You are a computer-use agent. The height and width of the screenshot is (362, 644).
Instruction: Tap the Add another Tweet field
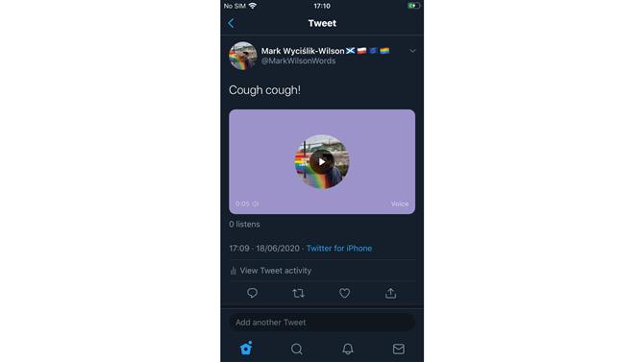322,323
